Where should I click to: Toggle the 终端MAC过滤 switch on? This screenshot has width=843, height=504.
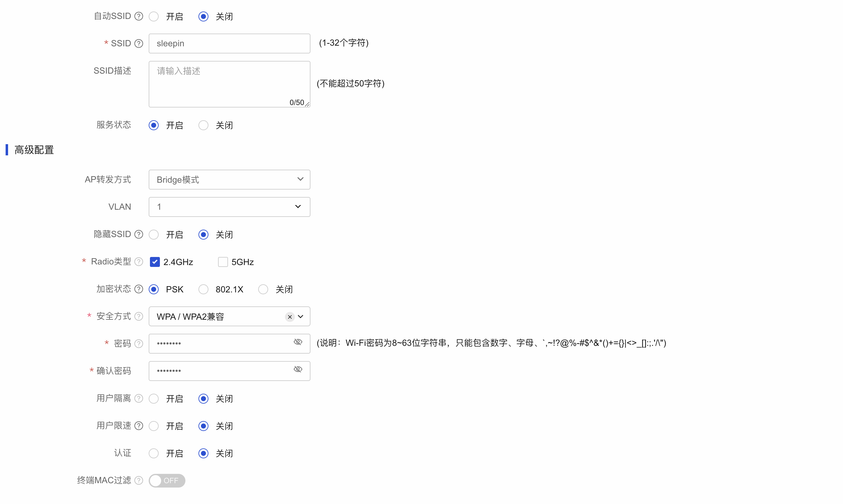(167, 481)
